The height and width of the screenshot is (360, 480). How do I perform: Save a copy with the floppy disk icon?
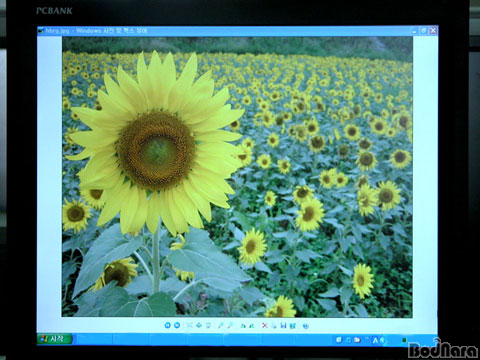[x=283, y=325]
